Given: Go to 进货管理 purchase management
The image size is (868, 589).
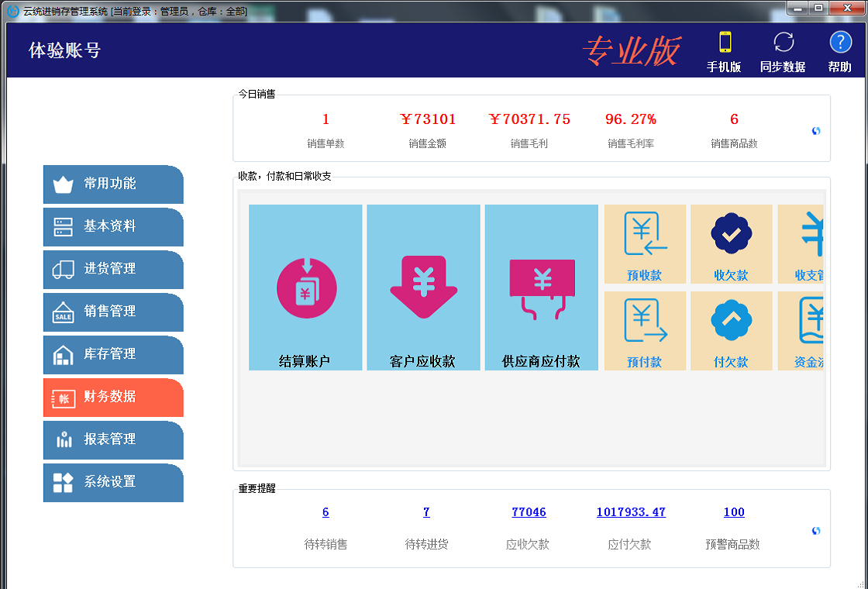Looking at the screenshot, I should point(113,269).
